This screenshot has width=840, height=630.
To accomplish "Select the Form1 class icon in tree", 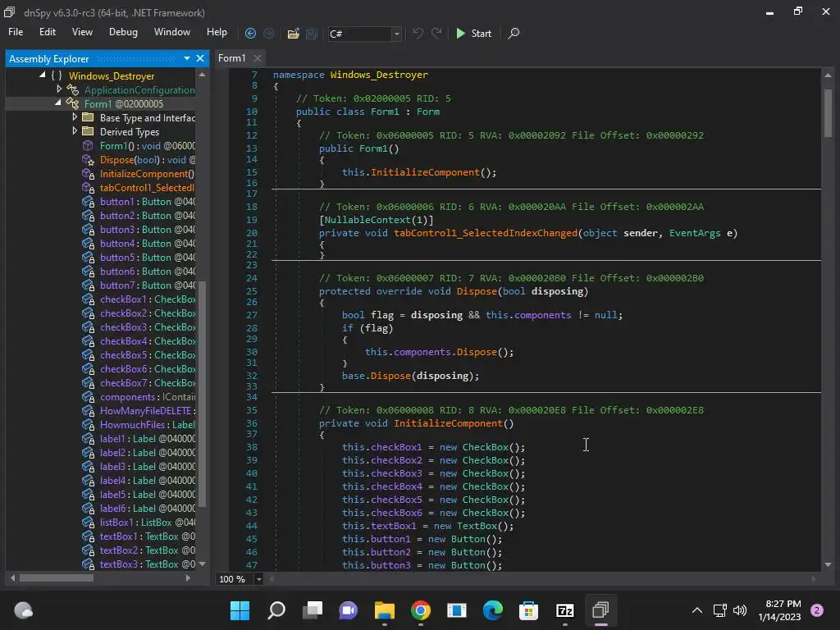I will (x=72, y=103).
